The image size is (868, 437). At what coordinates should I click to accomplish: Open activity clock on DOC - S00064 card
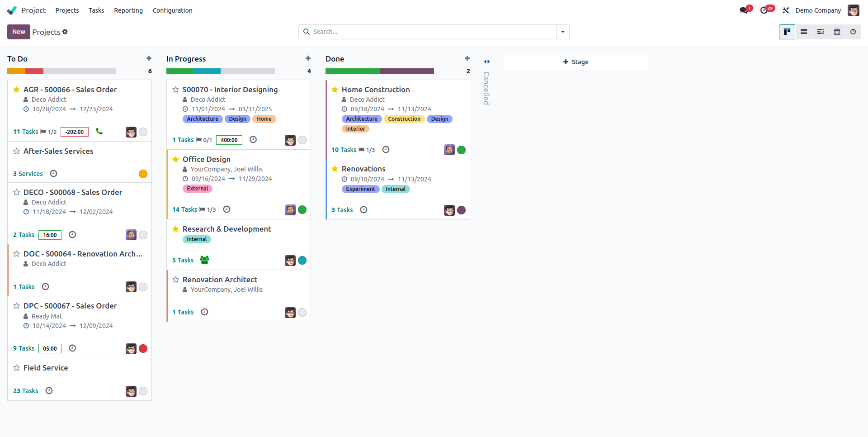pyautogui.click(x=45, y=287)
